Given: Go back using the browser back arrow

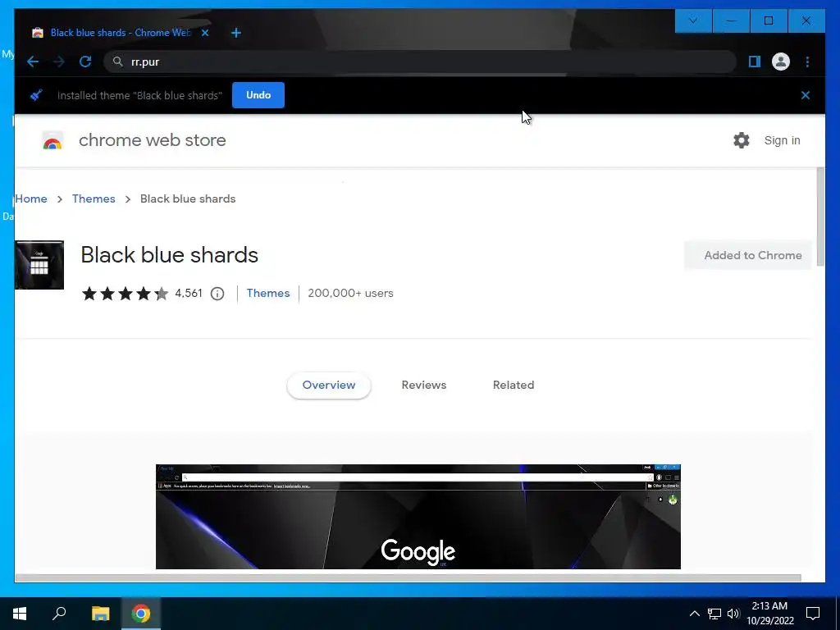Looking at the screenshot, I should click(x=33, y=62).
